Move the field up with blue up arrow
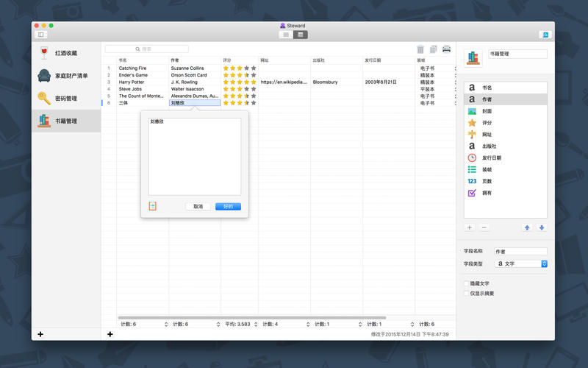The height and width of the screenshot is (368, 588). point(527,227)
